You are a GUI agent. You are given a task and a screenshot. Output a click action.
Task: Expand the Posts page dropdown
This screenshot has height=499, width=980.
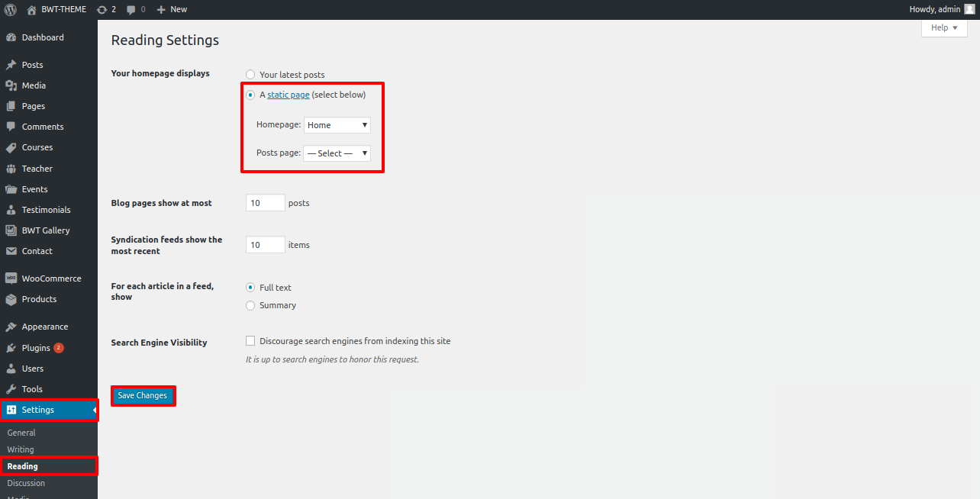tap(337, 153)
